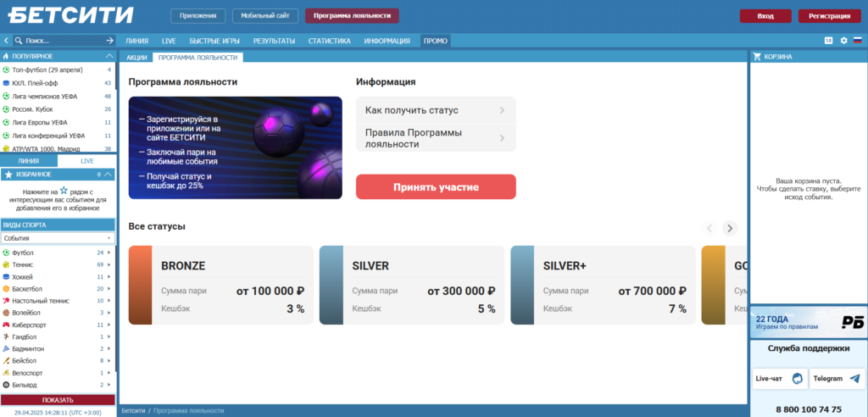
Task: Click the basketball icon next to Баскетбол
Action: [6, 289]
